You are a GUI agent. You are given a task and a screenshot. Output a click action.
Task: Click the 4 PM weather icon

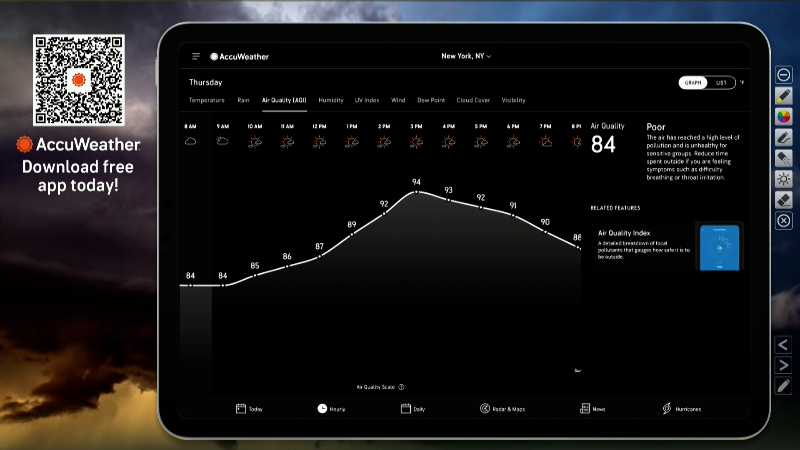point(448,142)
